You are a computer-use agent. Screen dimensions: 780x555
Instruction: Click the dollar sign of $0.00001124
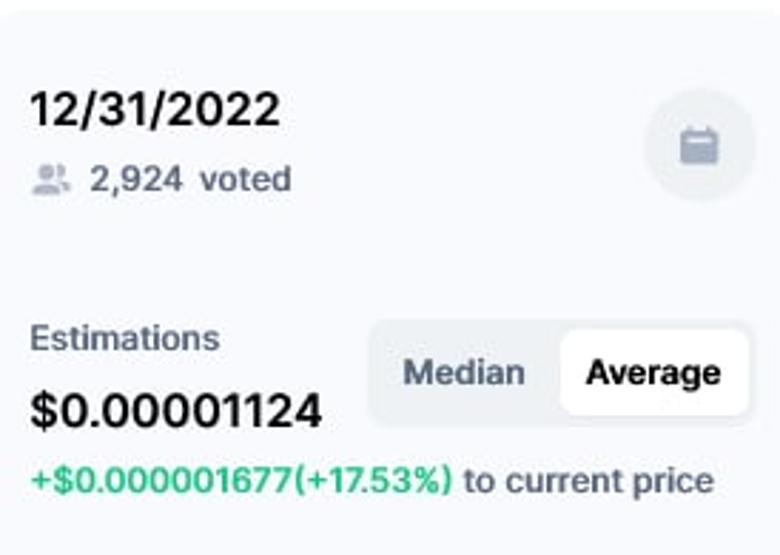pyautogui.click(x=42, y=411)
